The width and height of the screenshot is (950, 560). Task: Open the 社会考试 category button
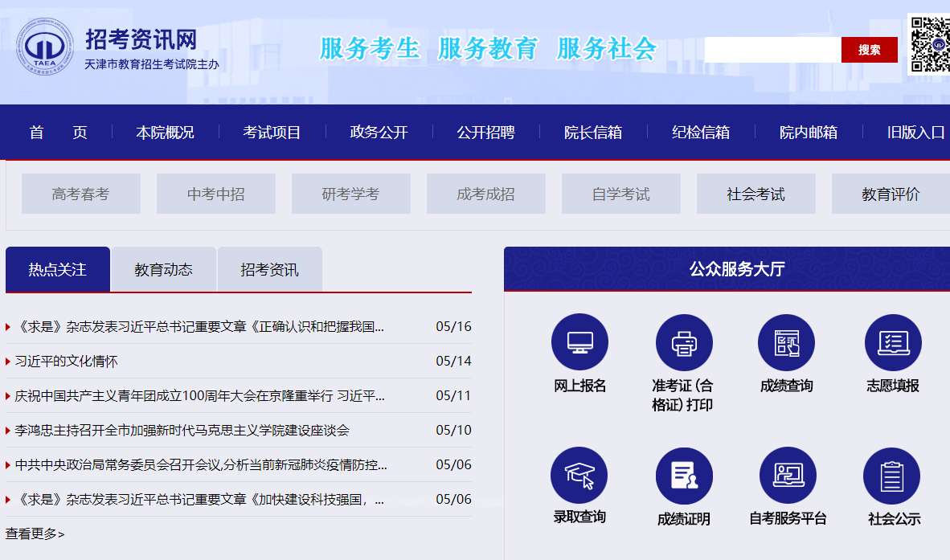[755, 194]
